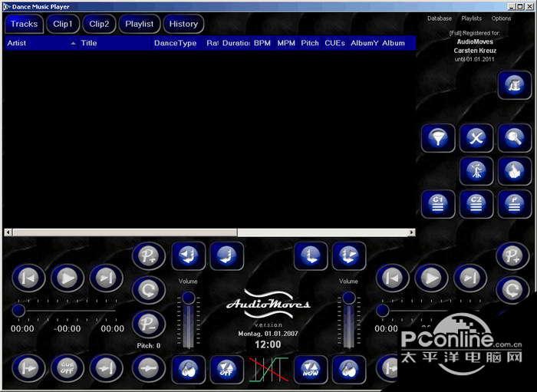This screenshot has width=537, height=392.
Task: Sort by the Pitch column header
Action: pos(310,43)
